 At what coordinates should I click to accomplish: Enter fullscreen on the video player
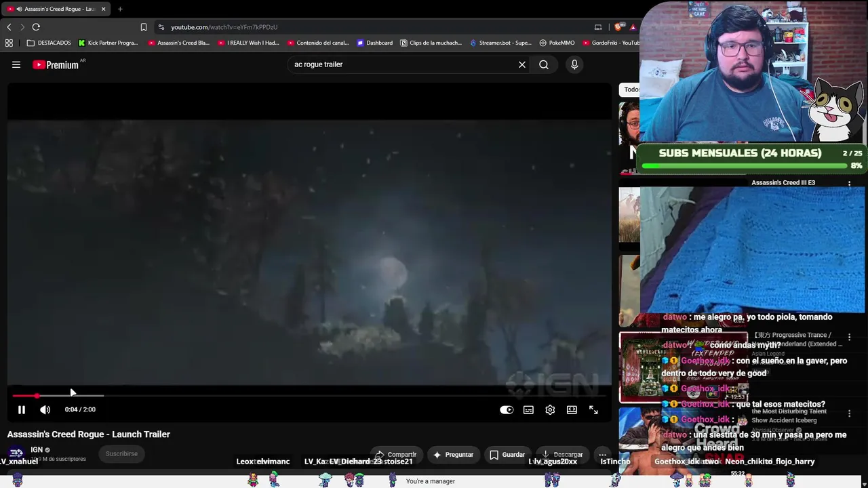click(x=593, y=409)
